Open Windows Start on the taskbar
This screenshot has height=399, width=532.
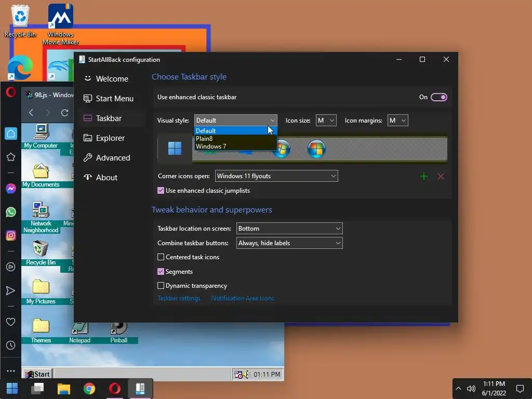12,389
